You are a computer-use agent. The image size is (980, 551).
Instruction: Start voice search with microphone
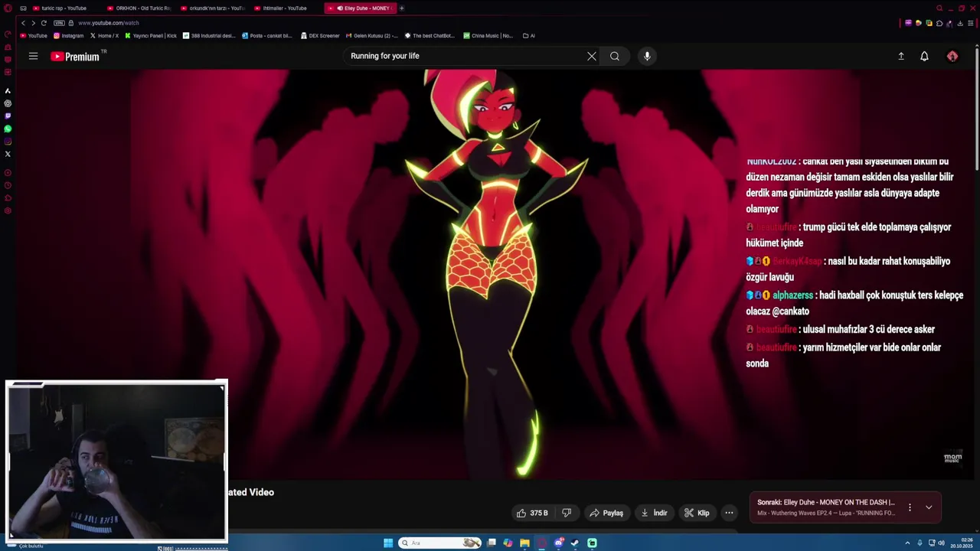[647, 56]
